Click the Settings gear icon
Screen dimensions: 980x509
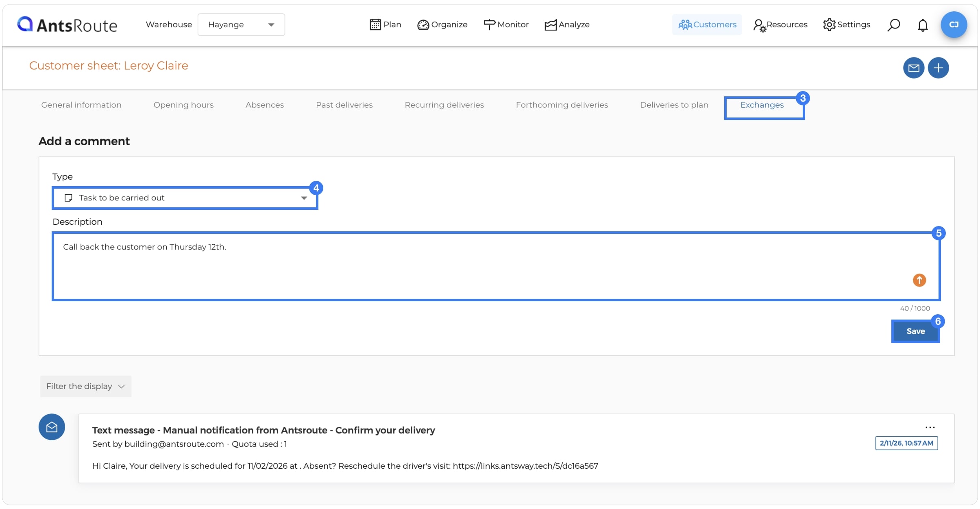tap(829, 25)
